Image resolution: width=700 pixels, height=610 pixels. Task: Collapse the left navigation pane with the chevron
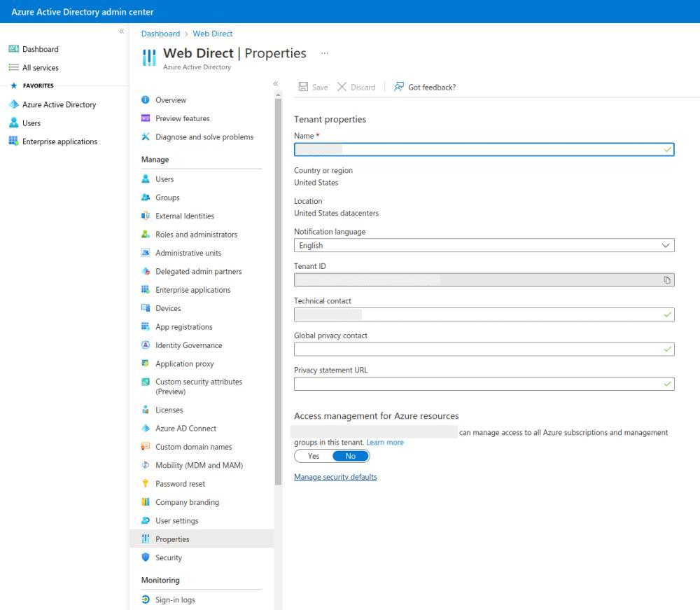(120, 31)
